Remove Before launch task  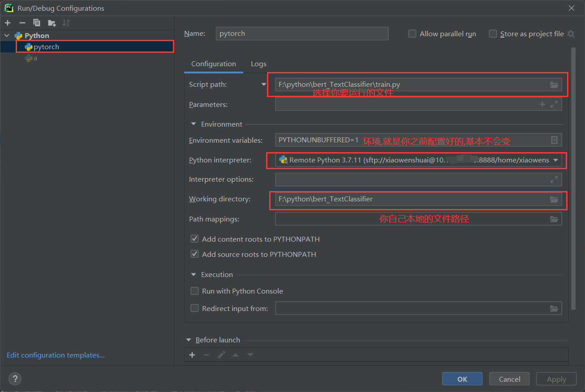(206, 355)
